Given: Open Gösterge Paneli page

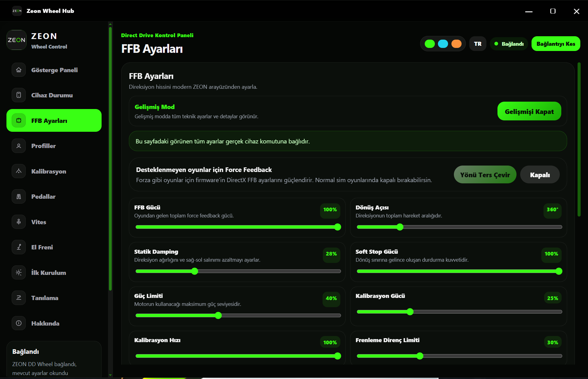Looking at the screenshot, I should pyautogui.click(x=54, y=70).
